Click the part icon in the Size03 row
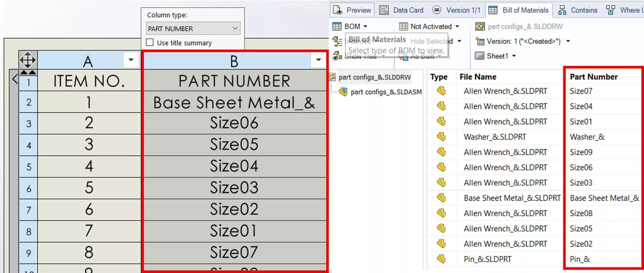 (x=441, y=183)
